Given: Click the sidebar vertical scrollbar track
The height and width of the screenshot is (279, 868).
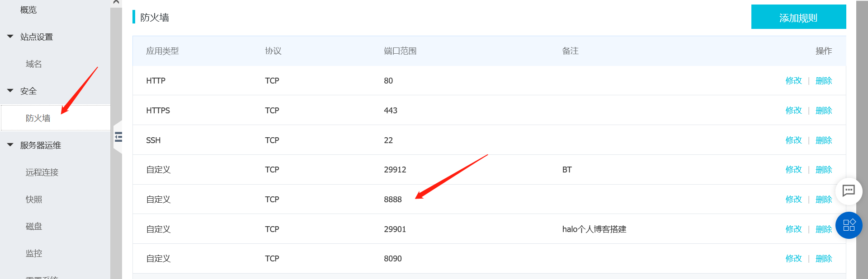Looking at the screenshot, I should (x=116, y=139).
